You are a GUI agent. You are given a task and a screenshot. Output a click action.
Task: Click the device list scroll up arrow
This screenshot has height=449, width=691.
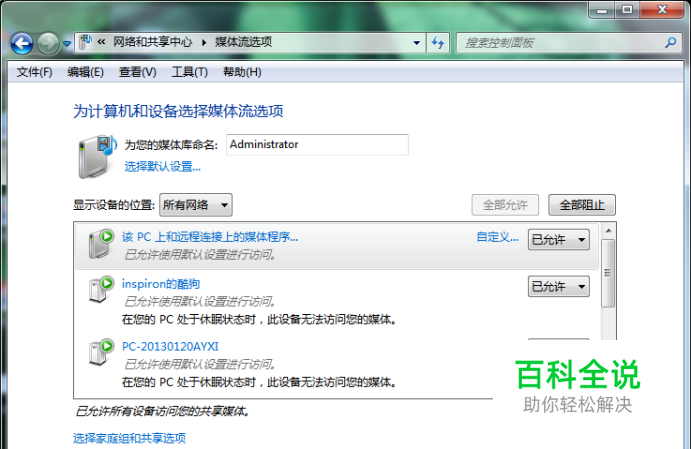(609, 230)
